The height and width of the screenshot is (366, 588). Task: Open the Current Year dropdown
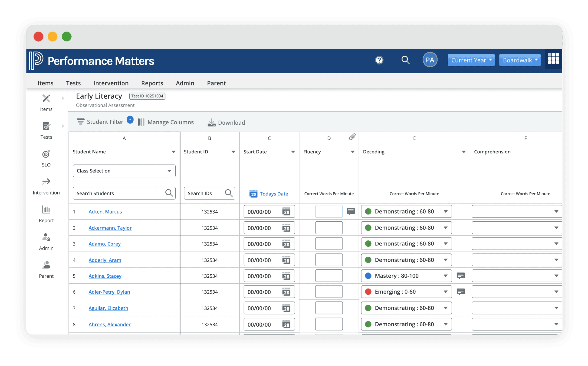click(x=471, y=60)
